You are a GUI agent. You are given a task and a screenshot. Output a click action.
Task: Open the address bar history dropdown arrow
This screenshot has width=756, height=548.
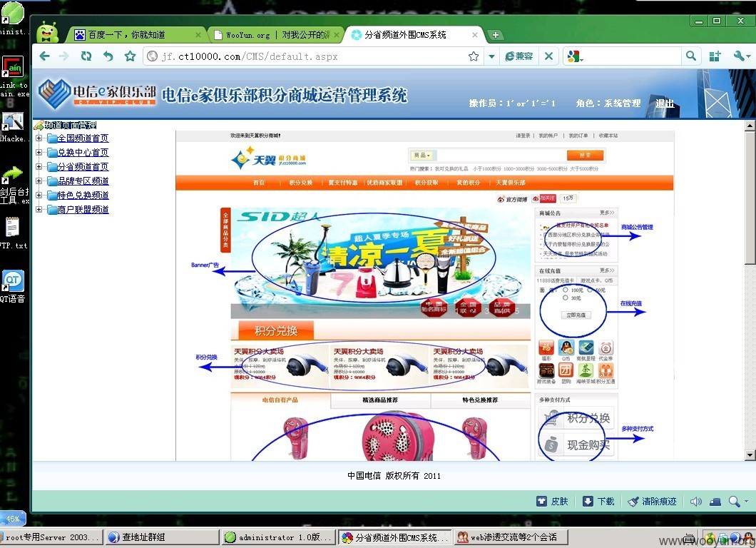491,56
